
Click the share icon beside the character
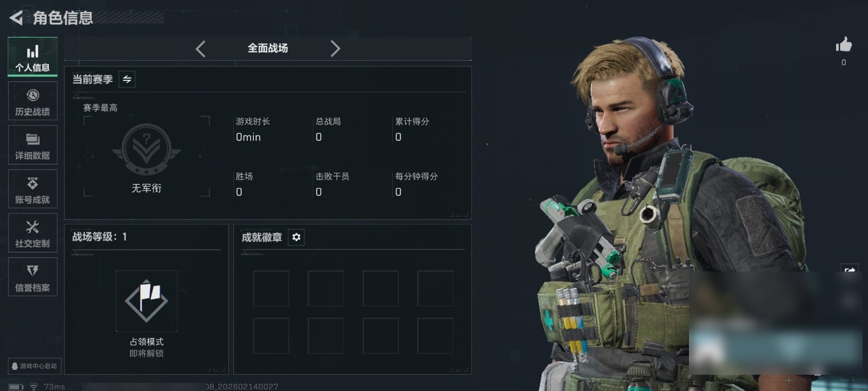coord(850,270)
